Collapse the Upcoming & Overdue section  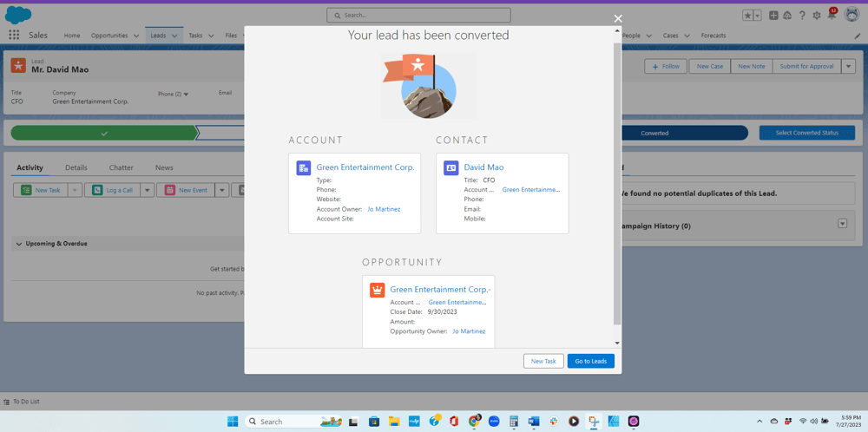[19, 244]
